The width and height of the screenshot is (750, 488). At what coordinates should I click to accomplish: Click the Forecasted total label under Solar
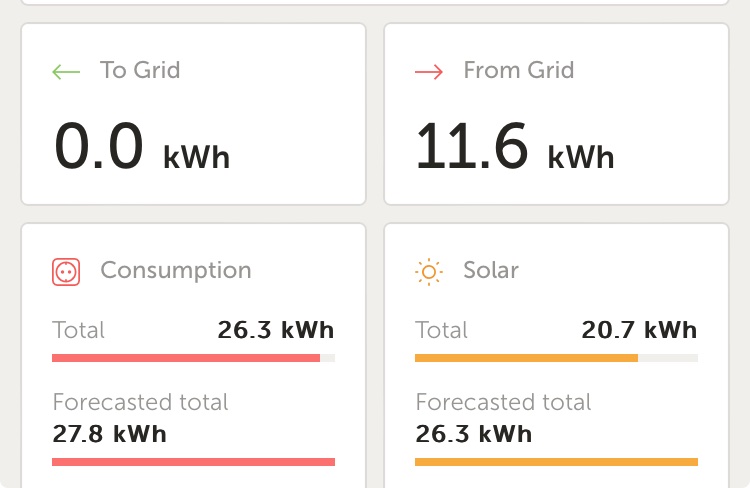pyautogui.click(x=503, y=403)
